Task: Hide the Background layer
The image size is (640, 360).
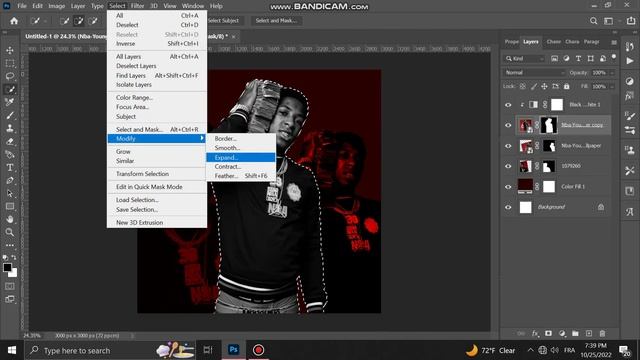Action: tap(508, 207)
